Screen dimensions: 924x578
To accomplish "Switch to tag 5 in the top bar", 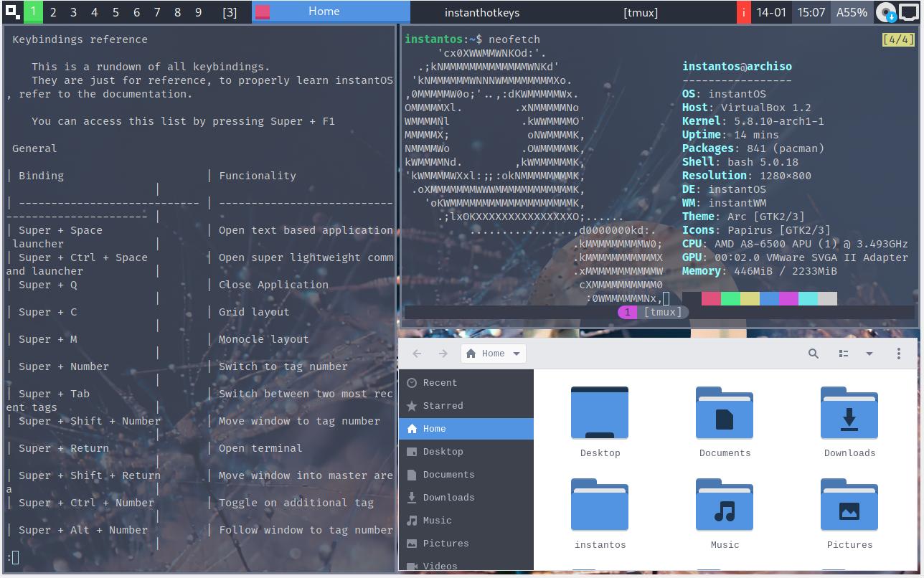I will click(x=115, y=12).
